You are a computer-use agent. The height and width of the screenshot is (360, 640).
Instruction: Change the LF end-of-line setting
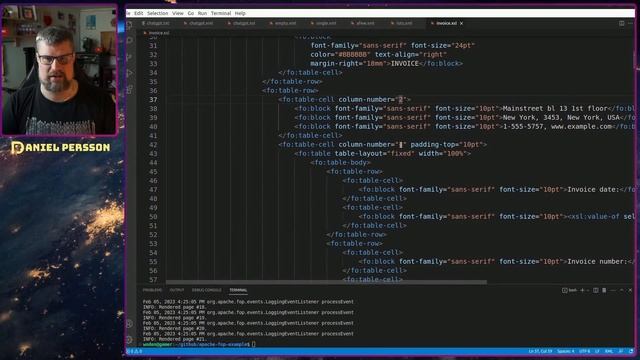(x=597, y=351)
